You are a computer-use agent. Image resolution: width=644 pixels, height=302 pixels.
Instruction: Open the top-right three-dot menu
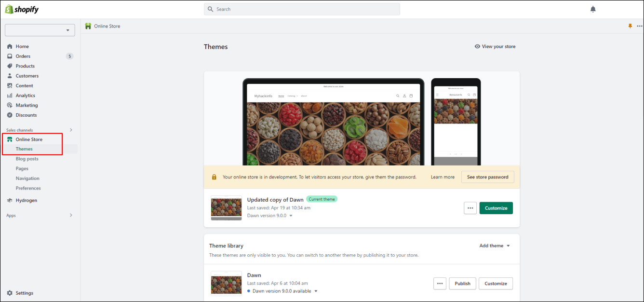pos(639,26)
